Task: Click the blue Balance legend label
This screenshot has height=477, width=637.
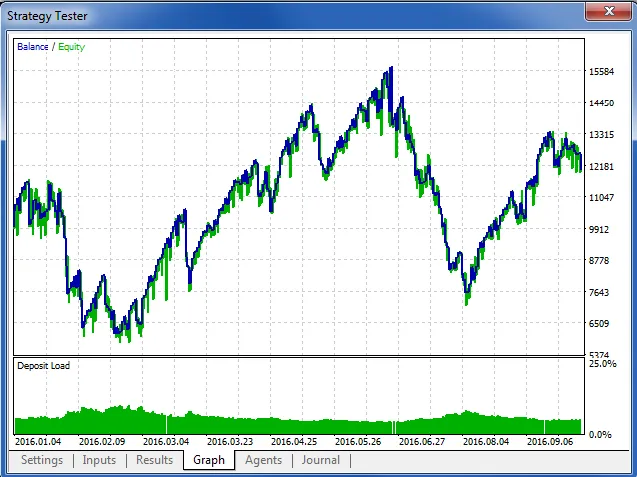Action: (32, 47)
